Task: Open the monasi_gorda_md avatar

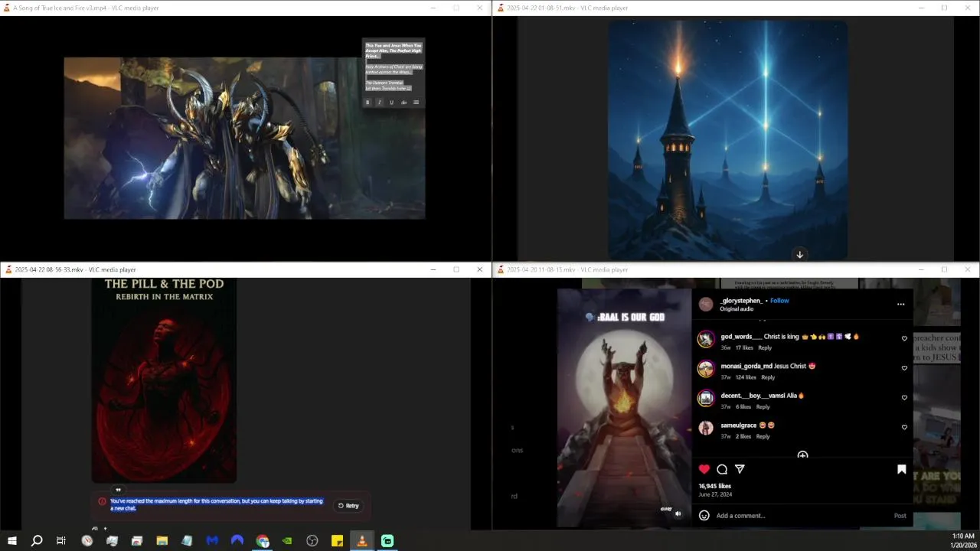Action: pyautogui.click(x=706, y=369)
